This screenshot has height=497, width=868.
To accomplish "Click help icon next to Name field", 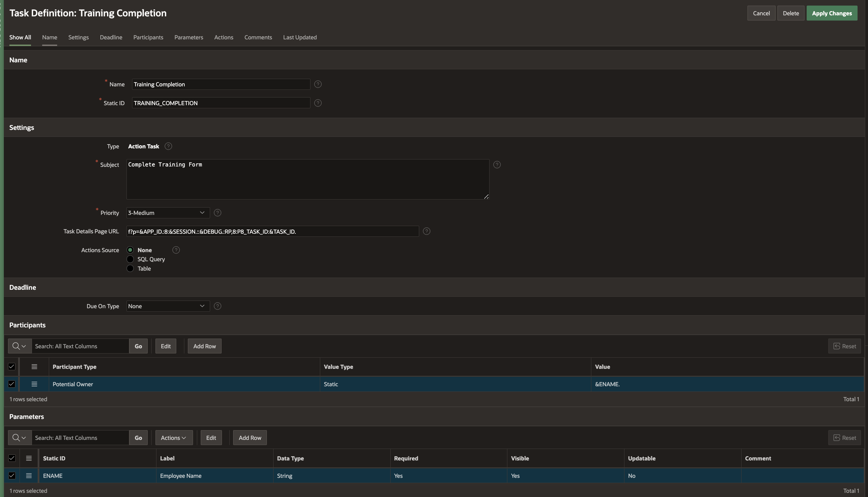I will [x=318, y=84].
